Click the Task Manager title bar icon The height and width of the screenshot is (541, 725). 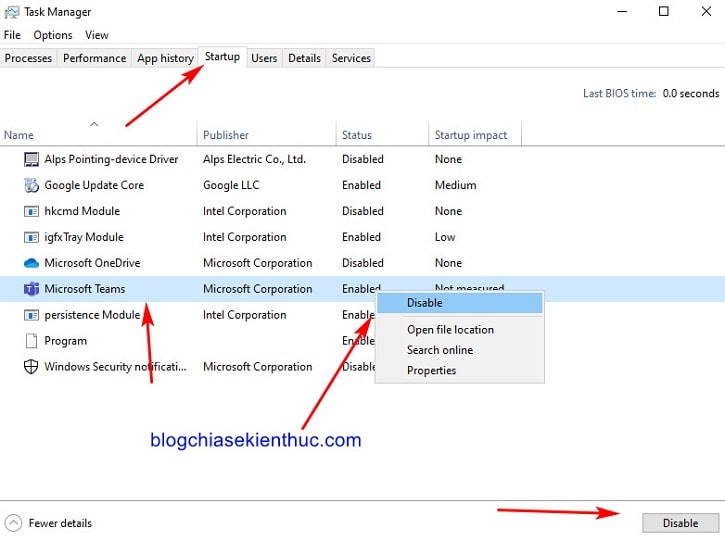pos(12,12)
